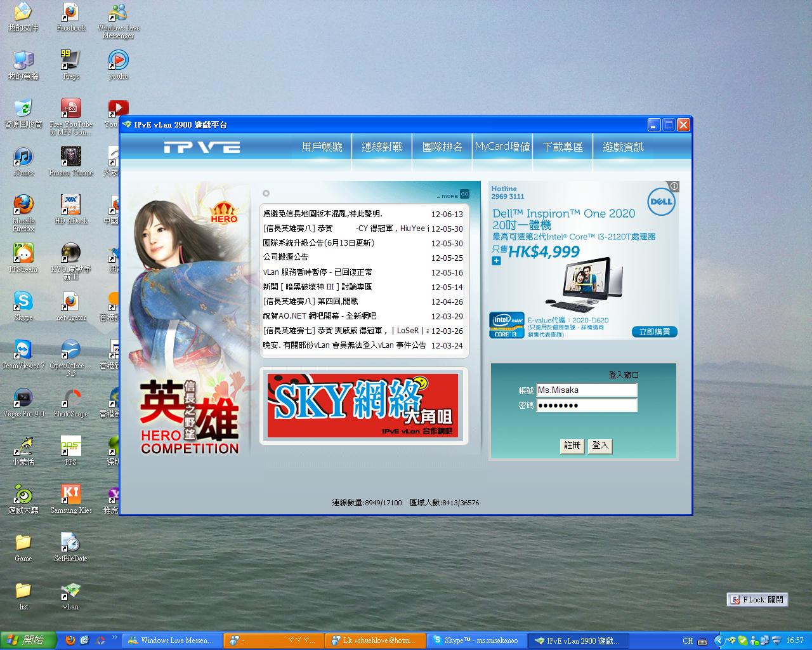
Task: Click the Dell logo in the ad
Action: pyautogui.click(x=661, y=202)
